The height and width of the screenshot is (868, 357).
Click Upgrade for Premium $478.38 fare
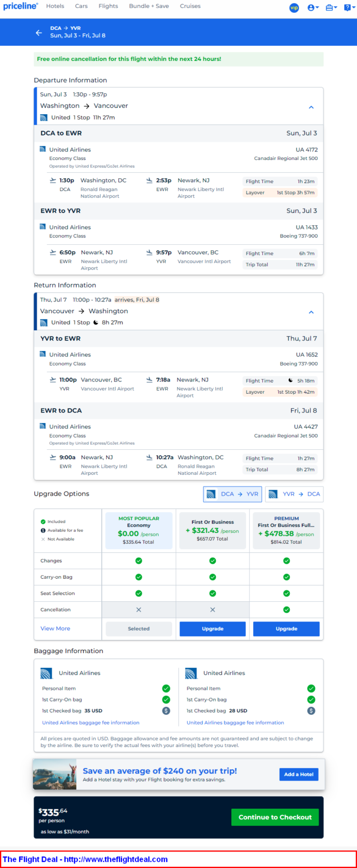[287, 629]
